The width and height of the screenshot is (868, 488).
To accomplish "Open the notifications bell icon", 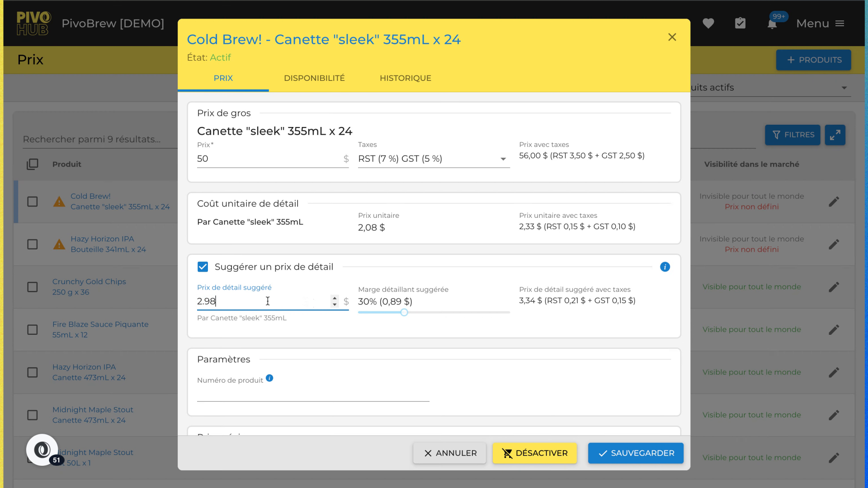I will tap(772, 24).
